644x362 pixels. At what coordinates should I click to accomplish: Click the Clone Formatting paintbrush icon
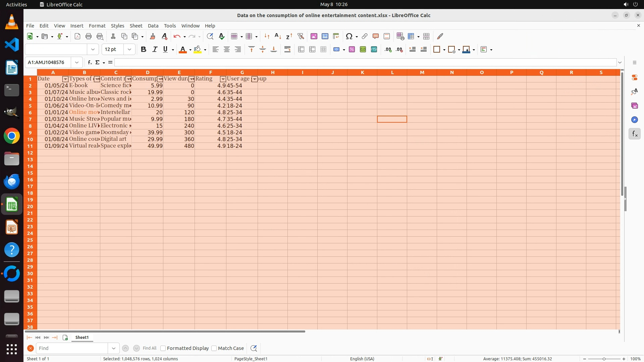pyautogui.click(x=153, y=36)
